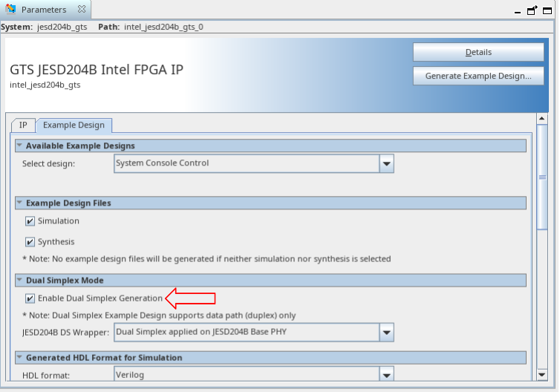
Task: Uncheck the Synthesis checkbox
Action: click(x=30, y=242)
